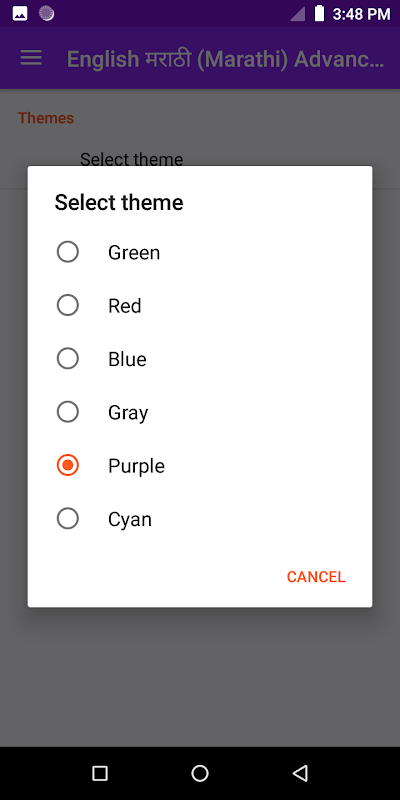This screenshot has height=800, width=400.
Task: Dismiss dialog with the CANCEL button
Action: 316,577
